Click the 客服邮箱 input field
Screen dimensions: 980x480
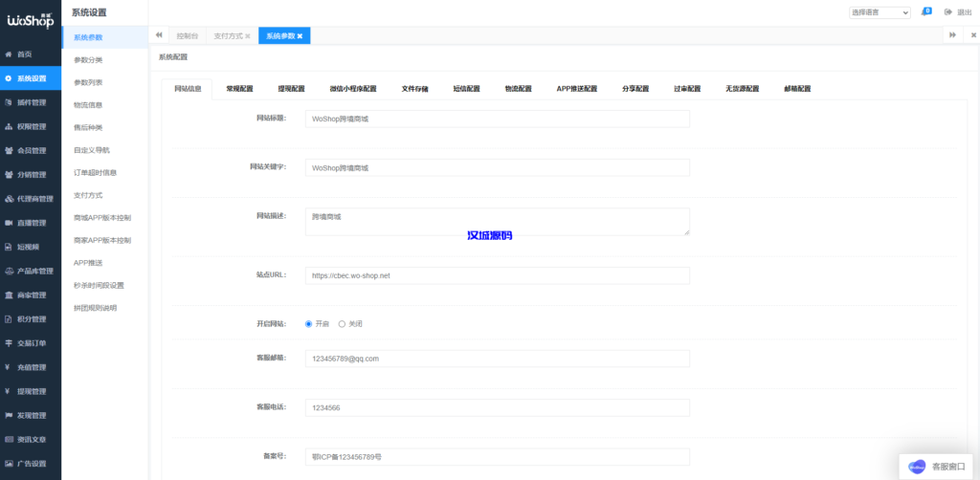point(498,359)
